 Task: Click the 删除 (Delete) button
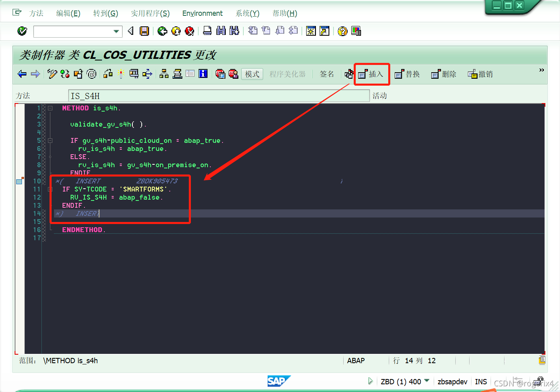[444, 74]
